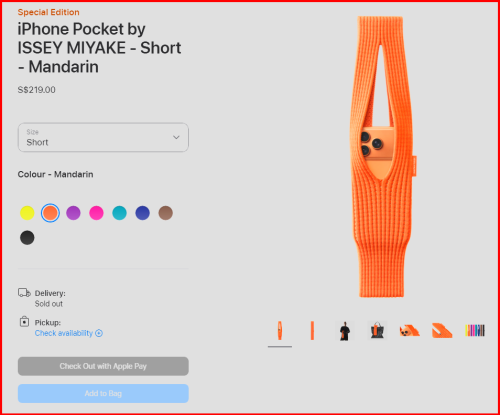The height and width of the screenshot is (415, 500).
Task: Click the Add to Bag button
Action: click(x=103, y=393)
